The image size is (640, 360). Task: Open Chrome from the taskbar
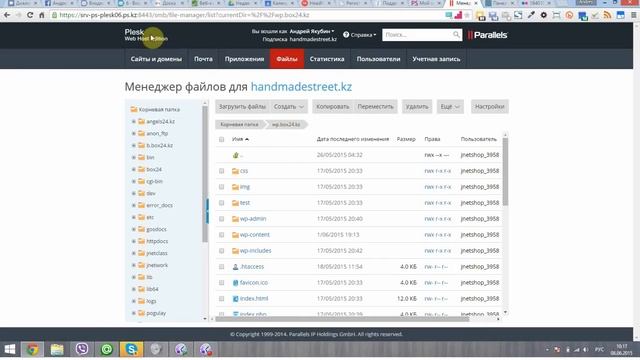pos(33,349)
